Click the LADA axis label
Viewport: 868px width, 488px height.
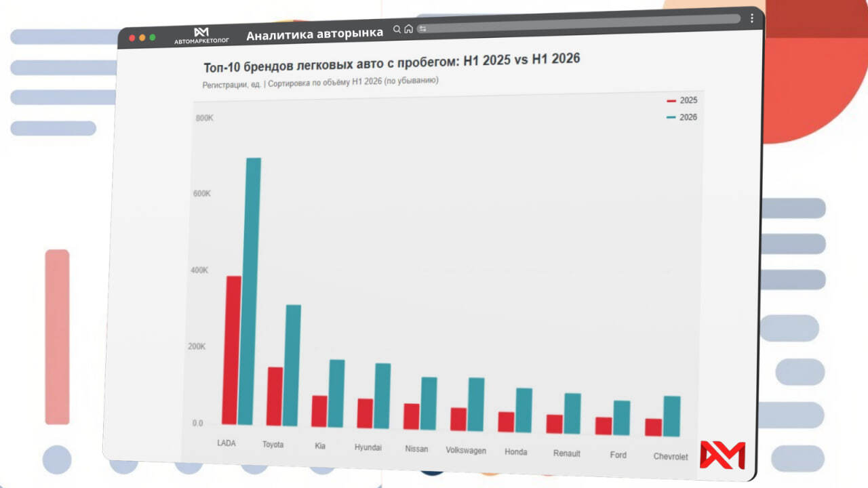[226, 443]
